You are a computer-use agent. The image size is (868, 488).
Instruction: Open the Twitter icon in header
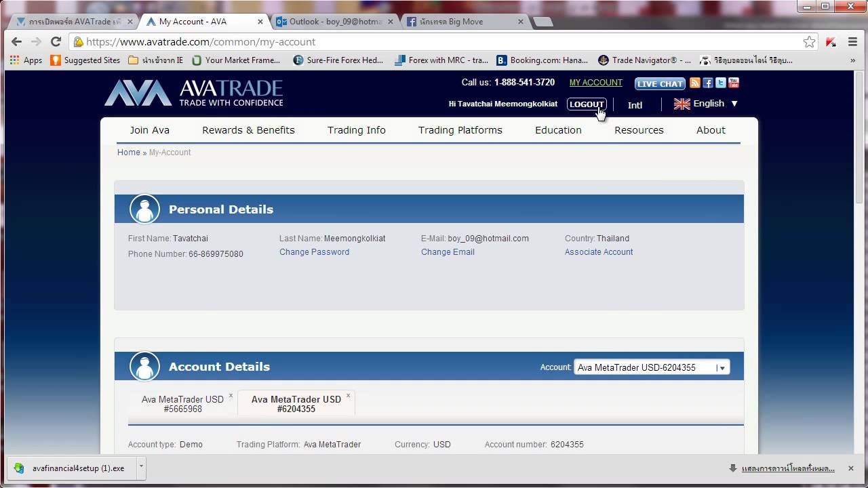coord(720,83)
